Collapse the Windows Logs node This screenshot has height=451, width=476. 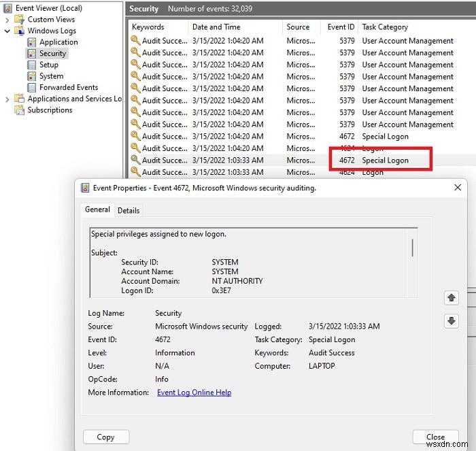[x=7, y=31]
